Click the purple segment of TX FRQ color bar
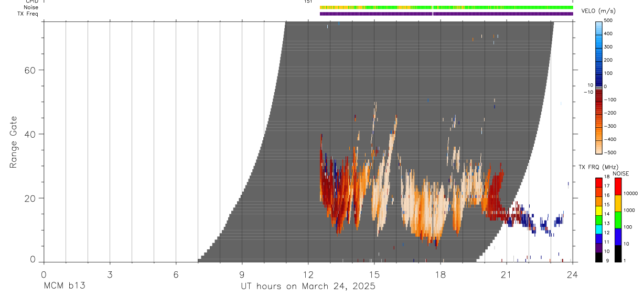The width and height of the screenshot is (644, 297). tap(599, 247)
